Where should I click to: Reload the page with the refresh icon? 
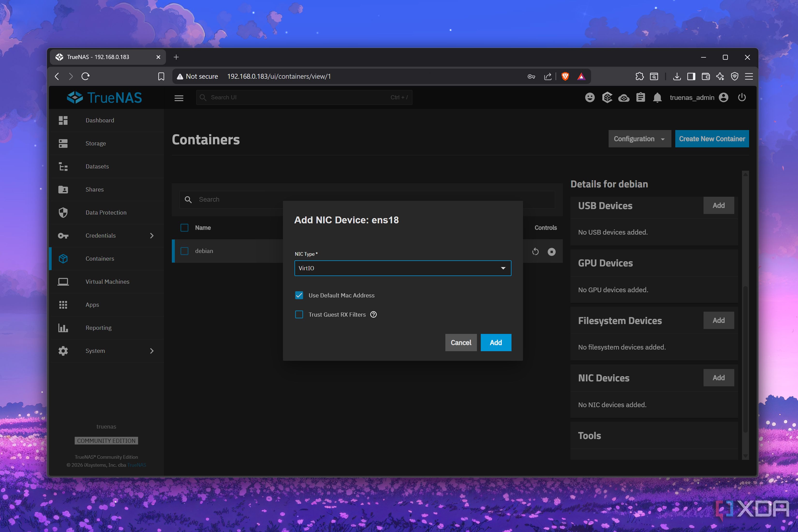coord(85,76)
